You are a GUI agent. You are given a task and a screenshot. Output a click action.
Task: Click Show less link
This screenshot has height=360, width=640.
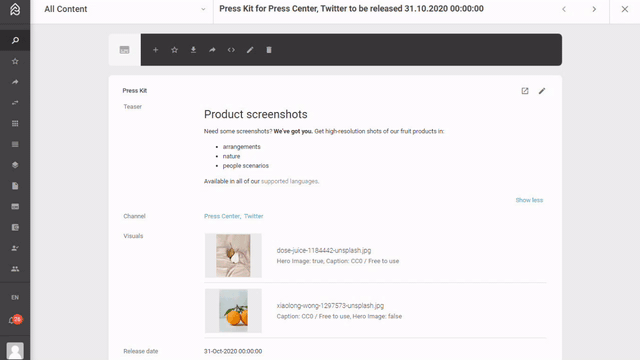coord(529,200)
